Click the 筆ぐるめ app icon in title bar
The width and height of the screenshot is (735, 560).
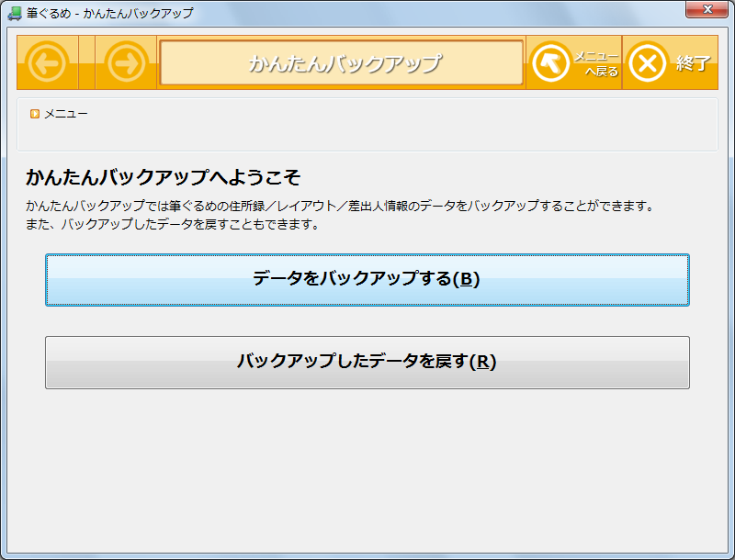point(15,13)
